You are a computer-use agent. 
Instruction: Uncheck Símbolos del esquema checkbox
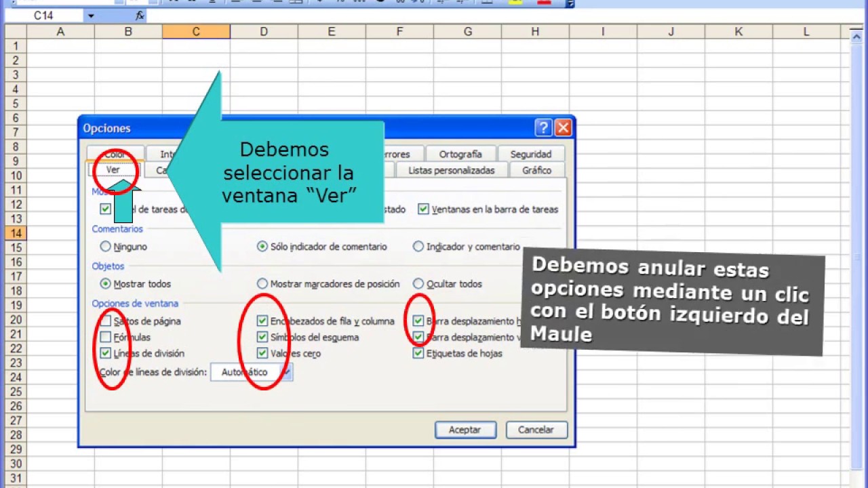(262, 337)
